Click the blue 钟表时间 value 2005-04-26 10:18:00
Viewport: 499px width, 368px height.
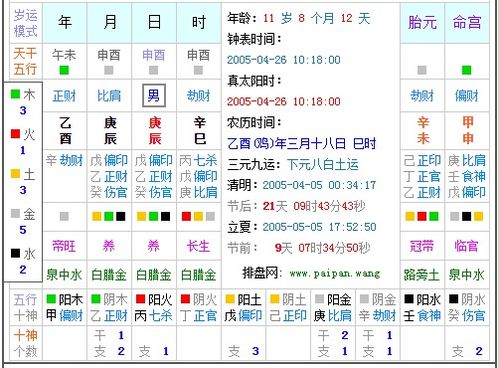[x=284, y=60]
